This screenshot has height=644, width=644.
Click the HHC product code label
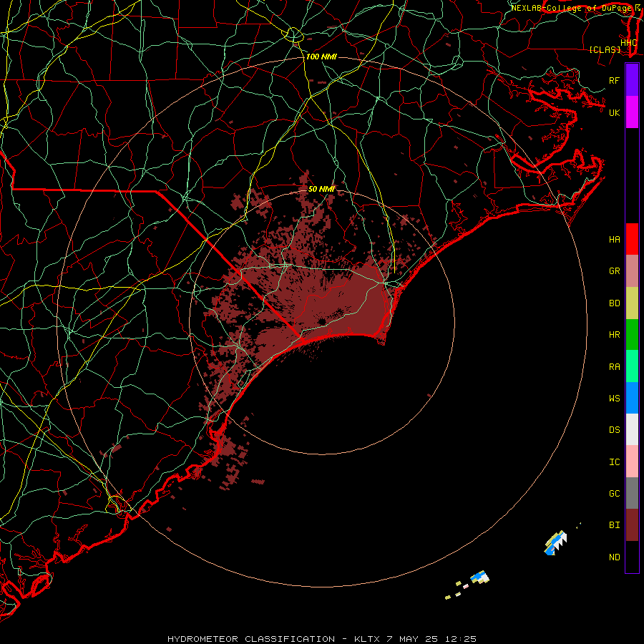tap(628, 43)
